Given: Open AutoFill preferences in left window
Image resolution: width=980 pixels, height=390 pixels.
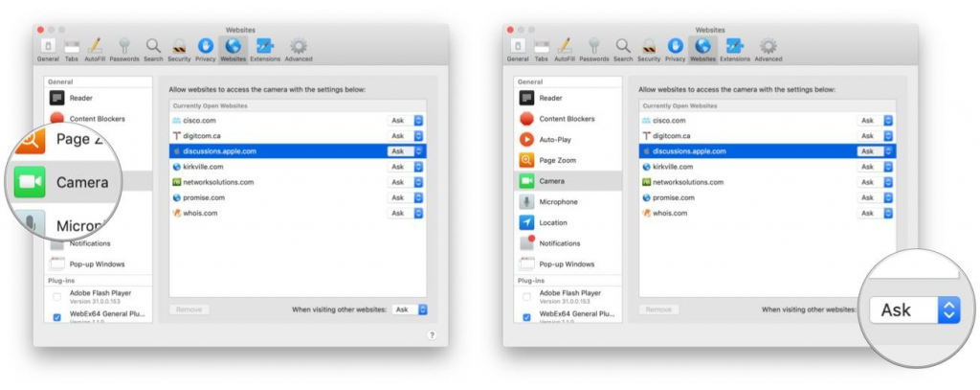Looking at the screenshot, I should click(95, 50).
